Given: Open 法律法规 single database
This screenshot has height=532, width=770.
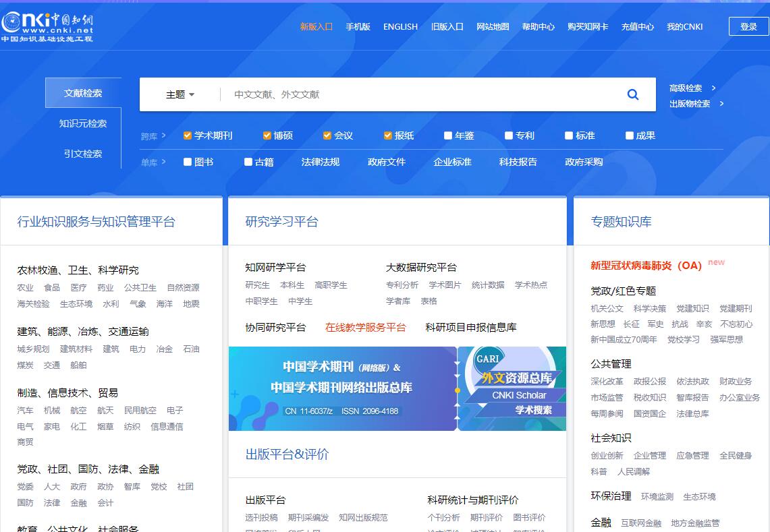Looking at the screenshot, I should pyautogui.click(x=320, y=162).
